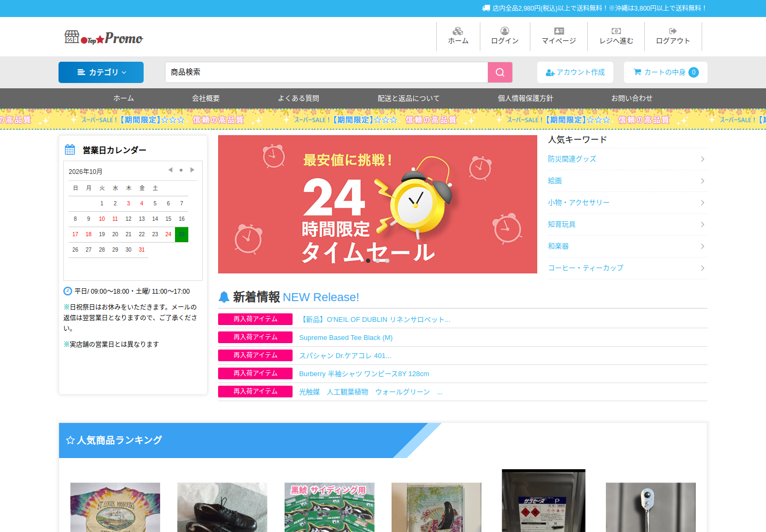766x532 pixels.
Task: Open the black leather shoes thumbnail
Action: click(x=222, y=507)
